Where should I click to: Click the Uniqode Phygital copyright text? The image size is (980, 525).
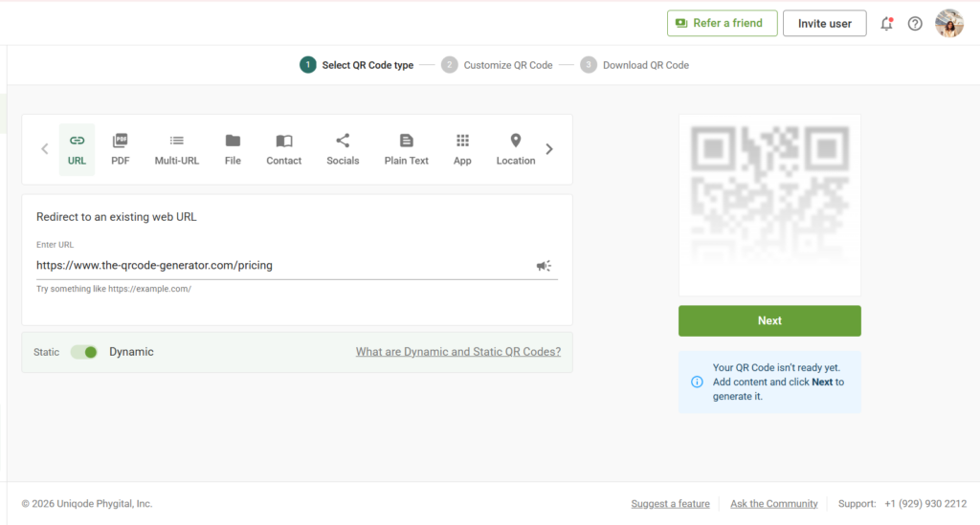tap(87, 504)
